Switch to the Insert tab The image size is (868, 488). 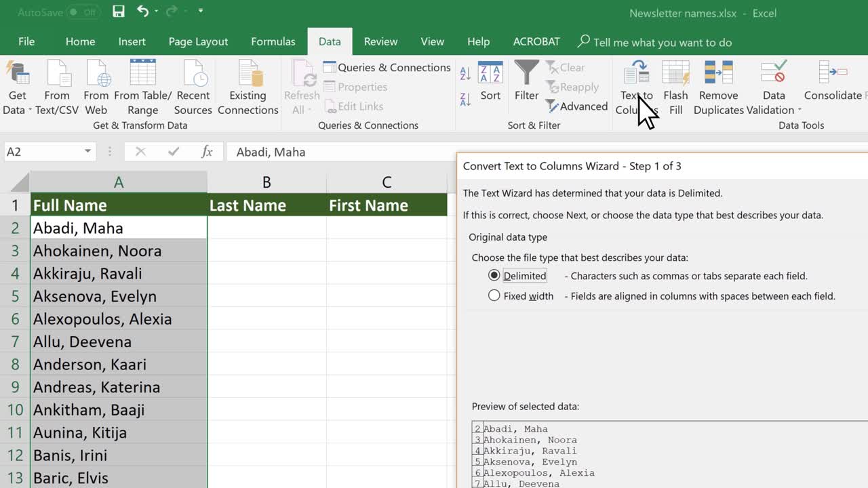132,41
